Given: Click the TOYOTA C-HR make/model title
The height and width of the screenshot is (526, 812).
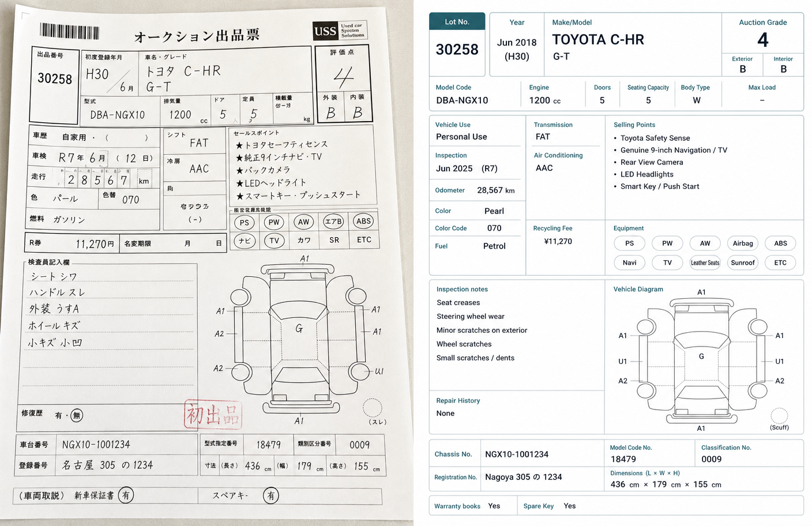Looking at the screenshot, I should pyautogui.click(x=598, y=40).
